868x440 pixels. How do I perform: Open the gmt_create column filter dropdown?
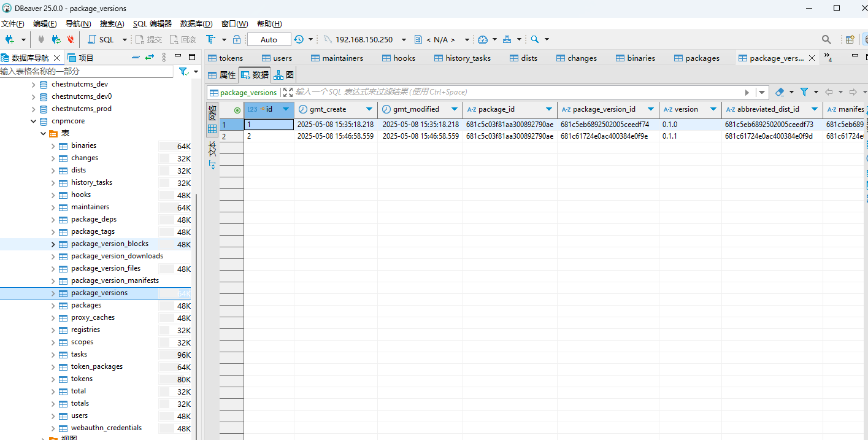point(370,109)
